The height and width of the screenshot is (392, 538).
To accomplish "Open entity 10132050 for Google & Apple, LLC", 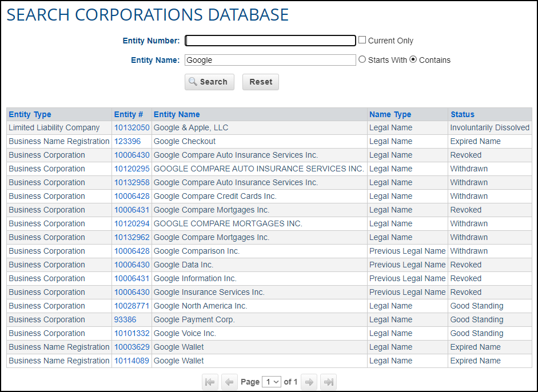I will (x=131, y=127).
